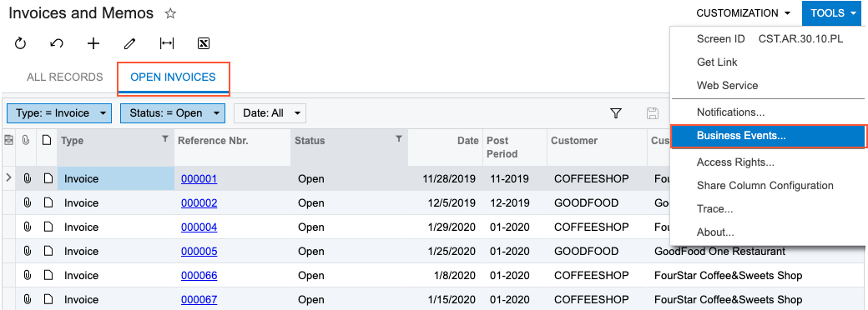The image size is (868, 310).
Task: Click attachment paperclip for invoice 000002
Action: coord(26,203)
